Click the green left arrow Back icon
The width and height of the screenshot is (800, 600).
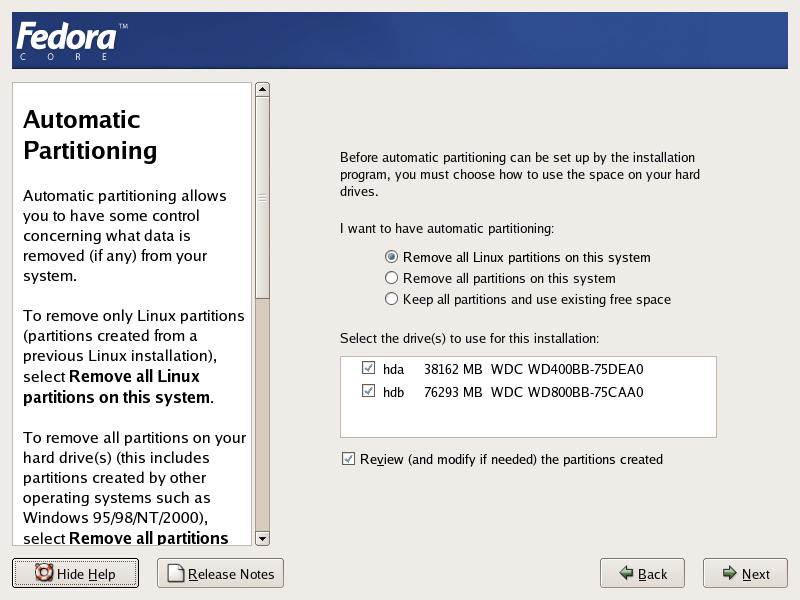pyautogui.click(x=626, y=573)
